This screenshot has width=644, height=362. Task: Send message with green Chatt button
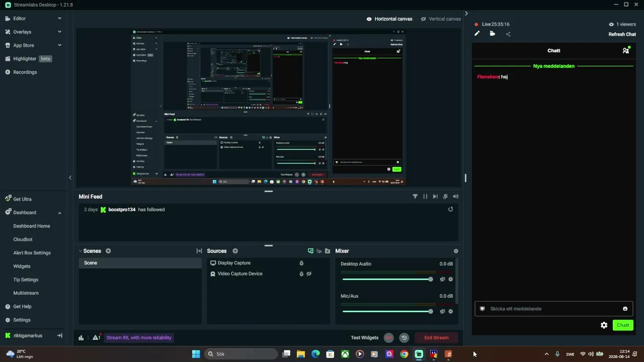623,325
